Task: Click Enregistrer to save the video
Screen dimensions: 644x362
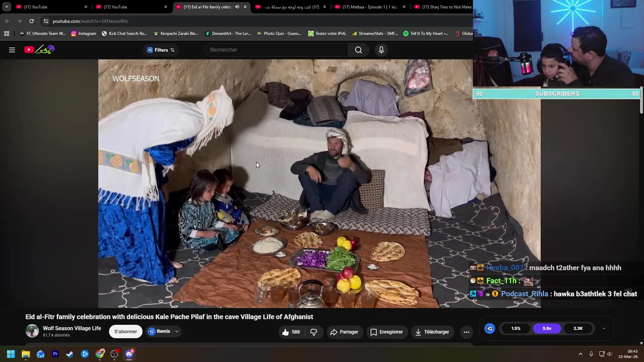Action: (386, 332)
